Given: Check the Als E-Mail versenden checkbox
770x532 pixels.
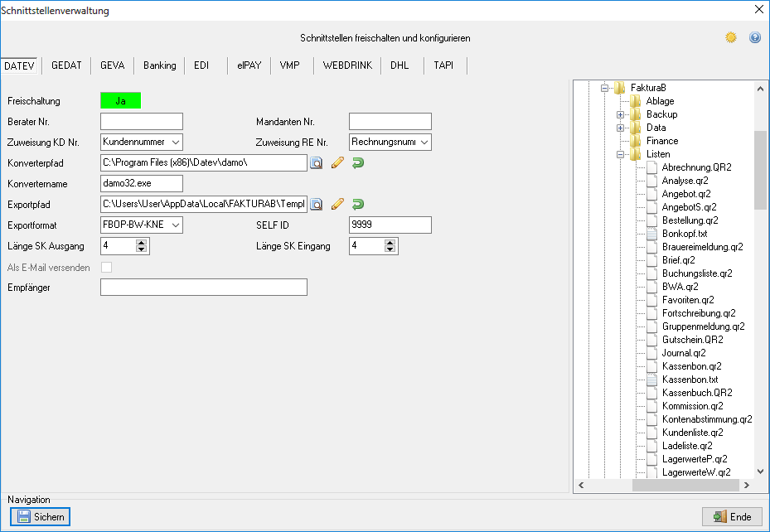Looking at the screenshot, I should [x=106, y=267].
